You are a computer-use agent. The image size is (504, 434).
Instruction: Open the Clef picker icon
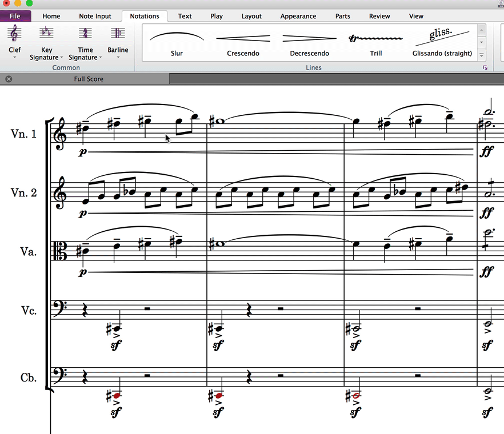14,34
